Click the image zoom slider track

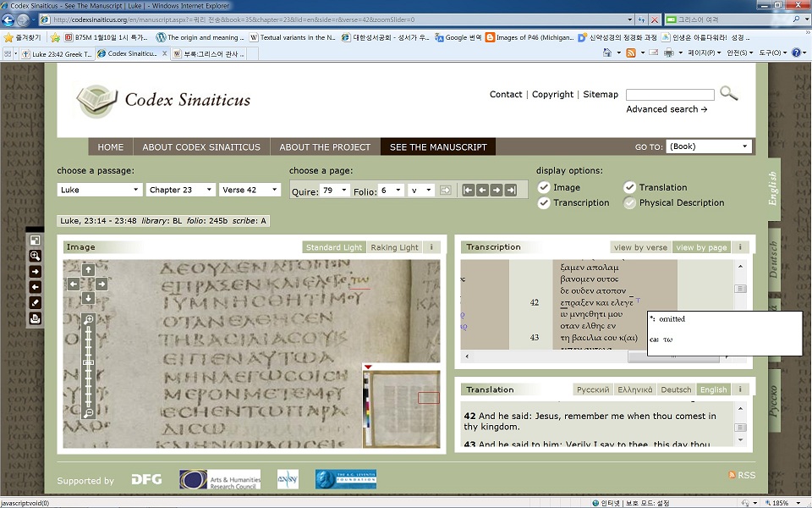(x=89, y=366)
